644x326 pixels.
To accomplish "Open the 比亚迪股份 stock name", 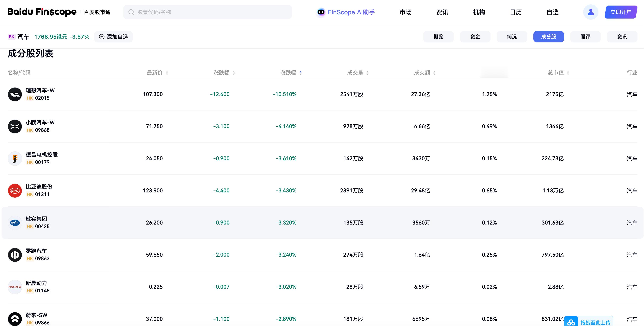I will [x=39, y=187].
